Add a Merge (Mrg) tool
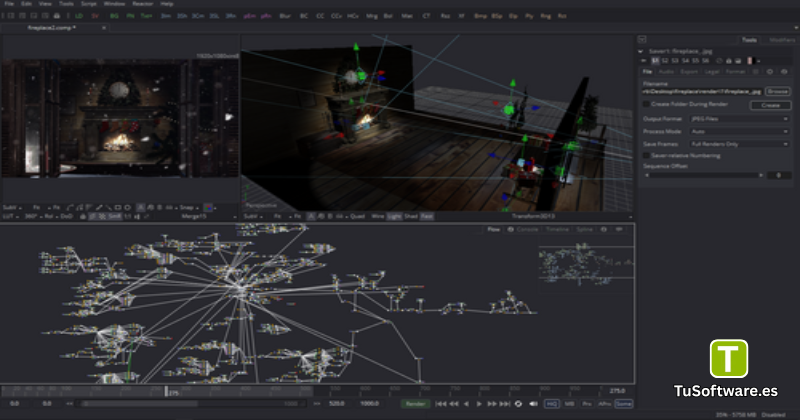The image size is (800, 420). pyautogui.click(x=372, y=16)
